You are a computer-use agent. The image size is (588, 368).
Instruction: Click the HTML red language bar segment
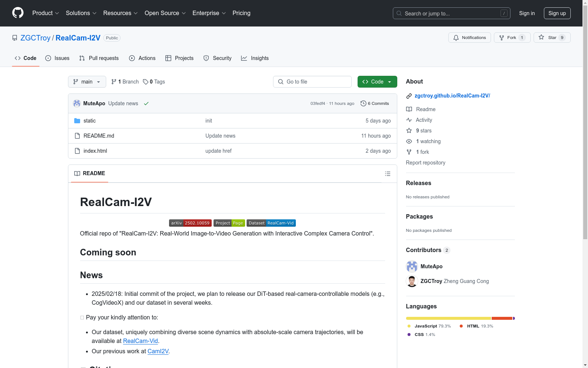pyautogui.click(x=502, y=318)
